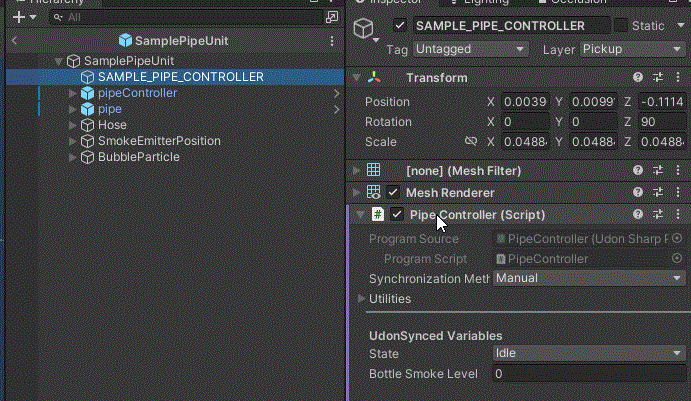Edit Position Y value field
691x401 pixels.
point(593,102)
